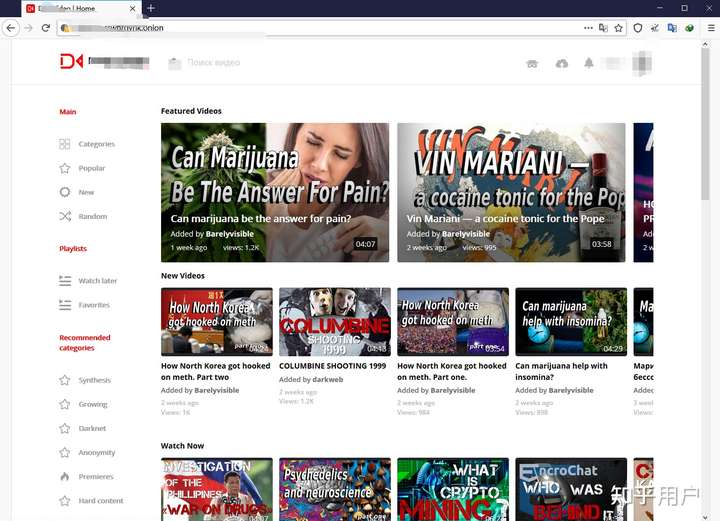Select the Main sidebar heading
Image resolution: width=720 pixels, height=521 pixels.
click(x=68, y=112)
